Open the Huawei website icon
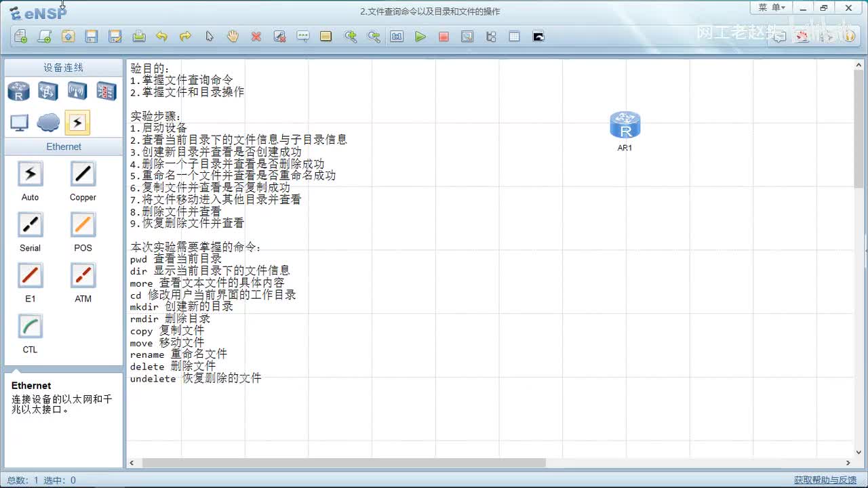The width and height of the screenshot is (868, 488). (x=802, y=37)
